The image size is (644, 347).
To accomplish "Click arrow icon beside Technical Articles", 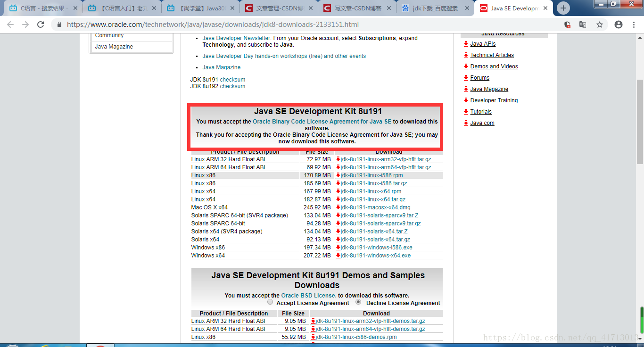I will coord(466,55).
